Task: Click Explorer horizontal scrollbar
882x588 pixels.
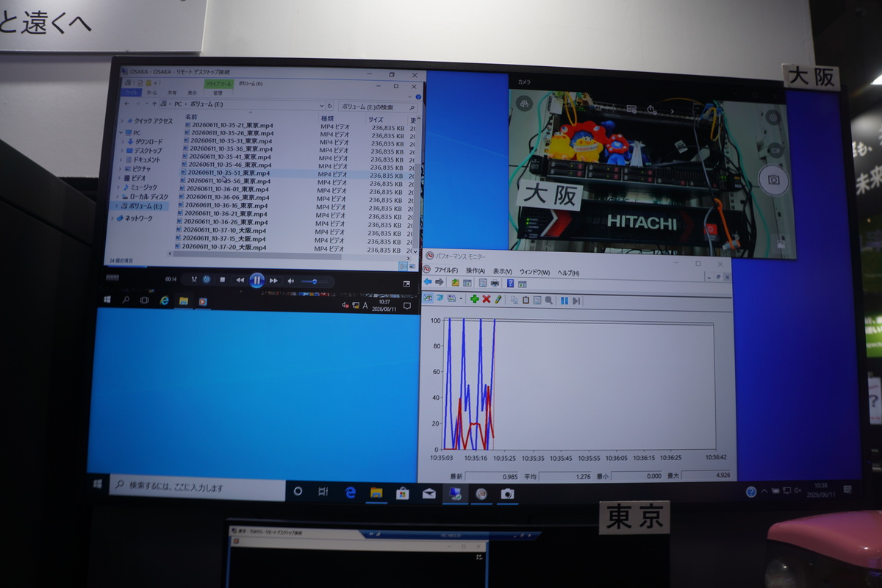Action: [290, 255]
